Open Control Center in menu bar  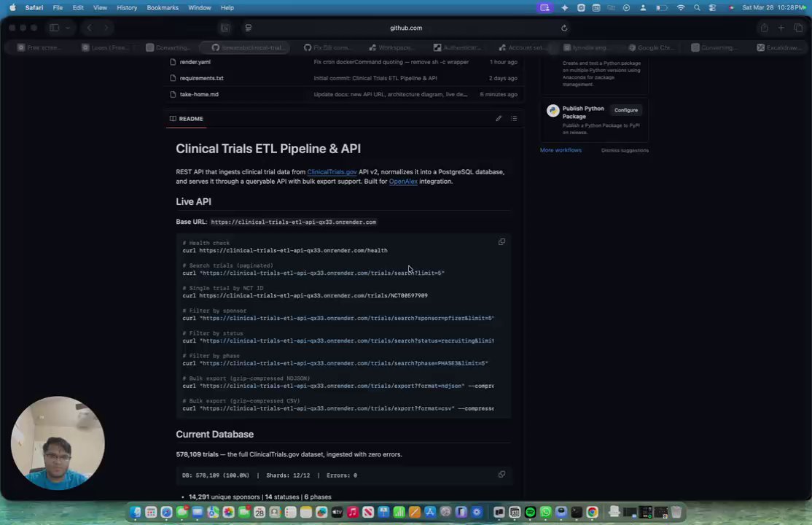click(713, 8)
